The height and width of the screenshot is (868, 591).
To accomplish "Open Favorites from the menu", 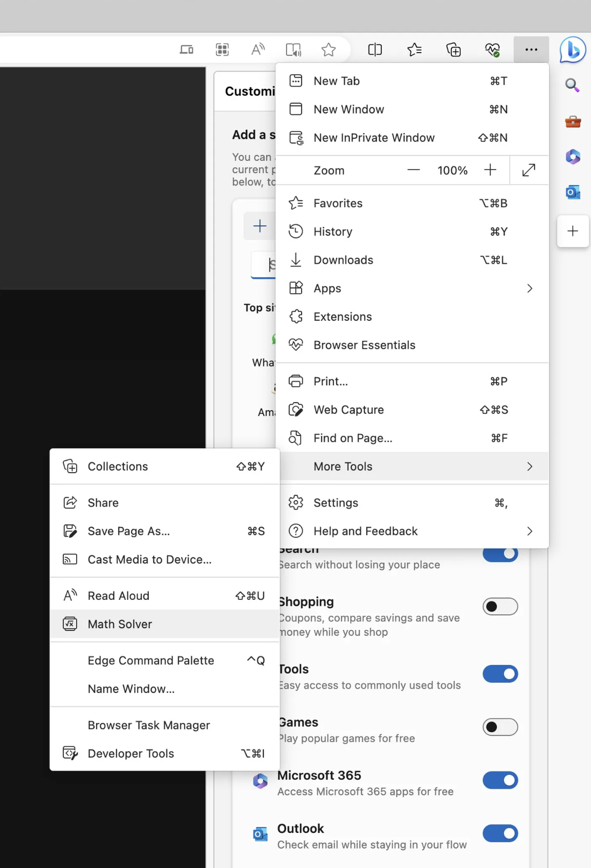I will tap(412, 203).
